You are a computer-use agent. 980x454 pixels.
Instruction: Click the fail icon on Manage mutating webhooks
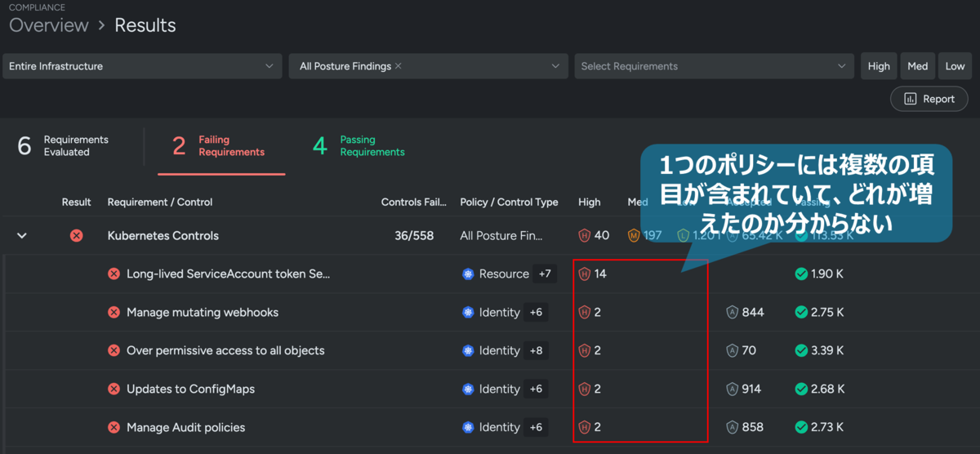point(114,313)
